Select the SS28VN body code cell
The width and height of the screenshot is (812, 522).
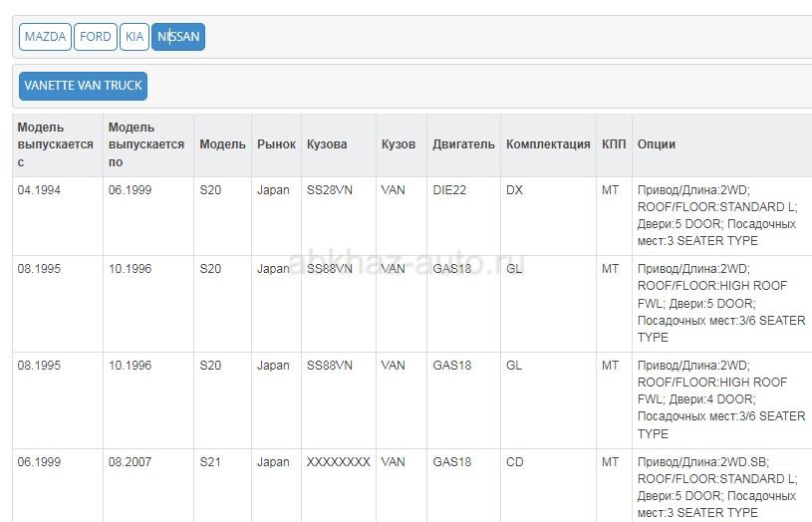pos(330,190)
